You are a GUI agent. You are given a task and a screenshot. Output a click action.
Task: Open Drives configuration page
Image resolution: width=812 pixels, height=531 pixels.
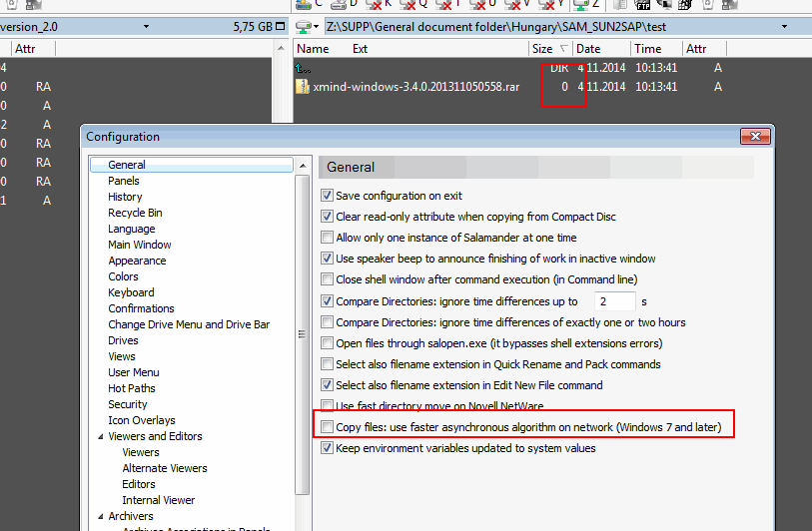tap(123, 340)
